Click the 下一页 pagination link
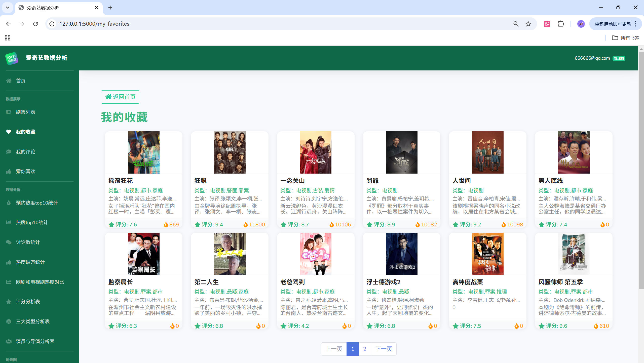Image resolution: width=644 pixels, height=363 pixels. (384, 349)
